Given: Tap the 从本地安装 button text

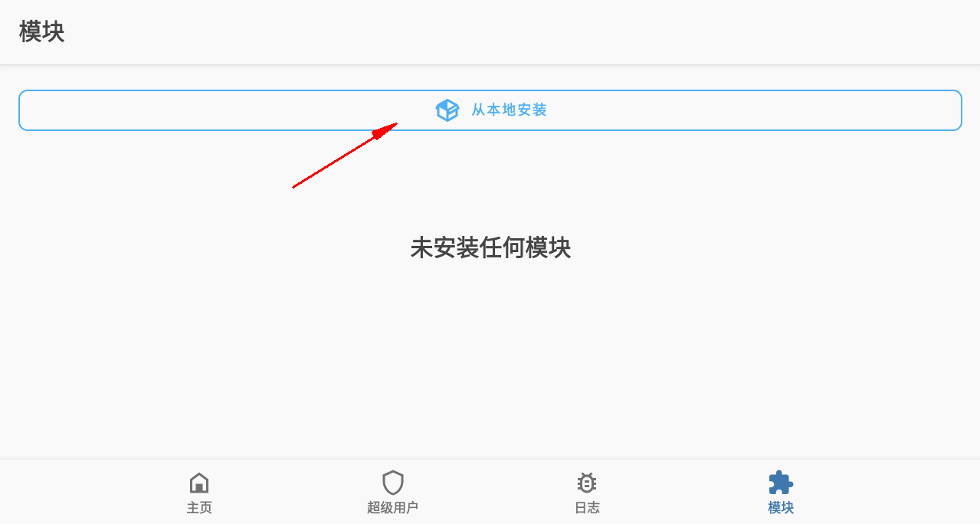Looking at the screenshot, I should 509,110.
